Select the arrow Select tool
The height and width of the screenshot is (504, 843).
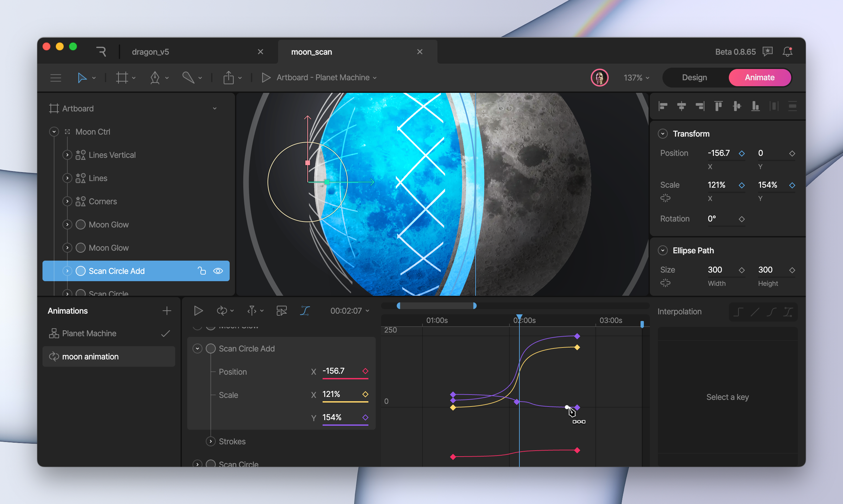[82, 78]
